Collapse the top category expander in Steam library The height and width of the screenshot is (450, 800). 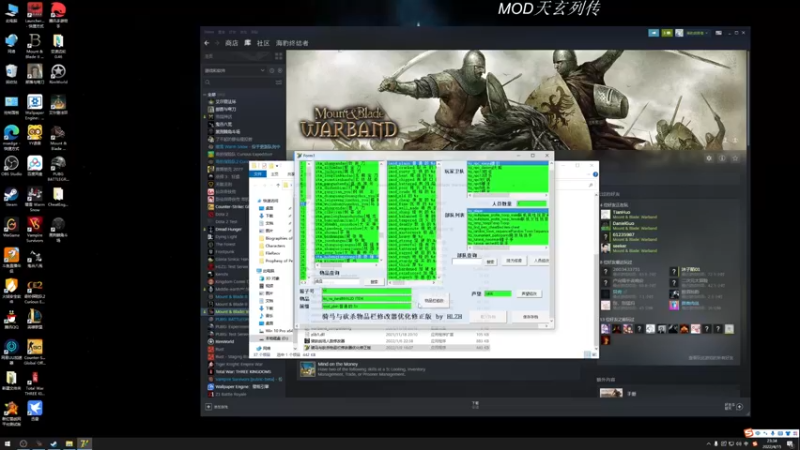click(x=205, y=94)
